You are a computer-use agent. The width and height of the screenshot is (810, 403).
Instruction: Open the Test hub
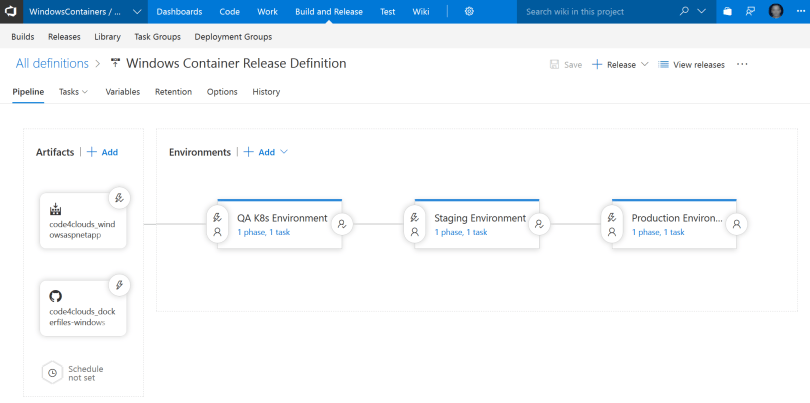click(x=388, y=11)
